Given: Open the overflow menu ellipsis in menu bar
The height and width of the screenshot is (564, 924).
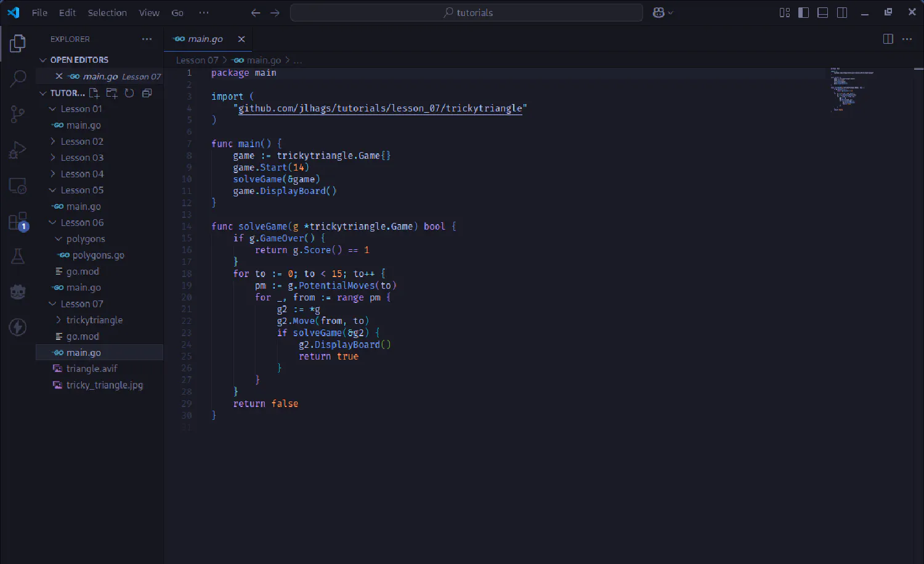Looking at the screenshot, I should click(204, 12).
